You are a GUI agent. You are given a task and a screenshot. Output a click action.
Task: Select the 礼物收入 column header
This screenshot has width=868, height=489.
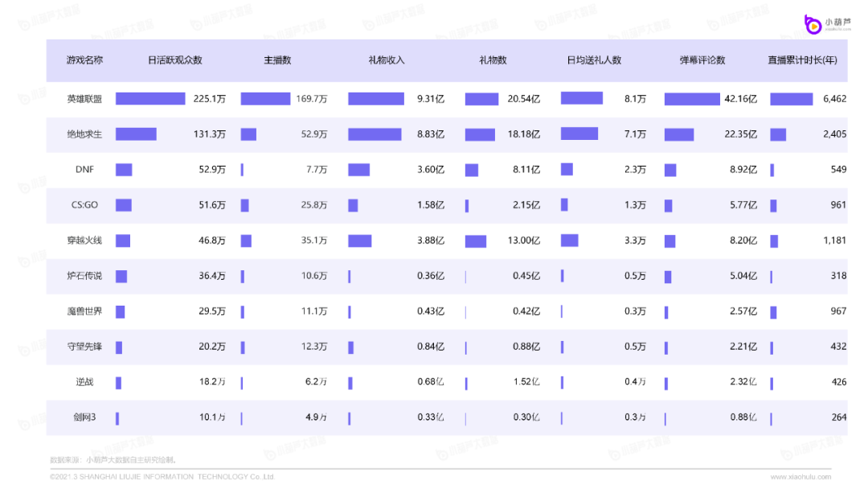tap(387, 60)
